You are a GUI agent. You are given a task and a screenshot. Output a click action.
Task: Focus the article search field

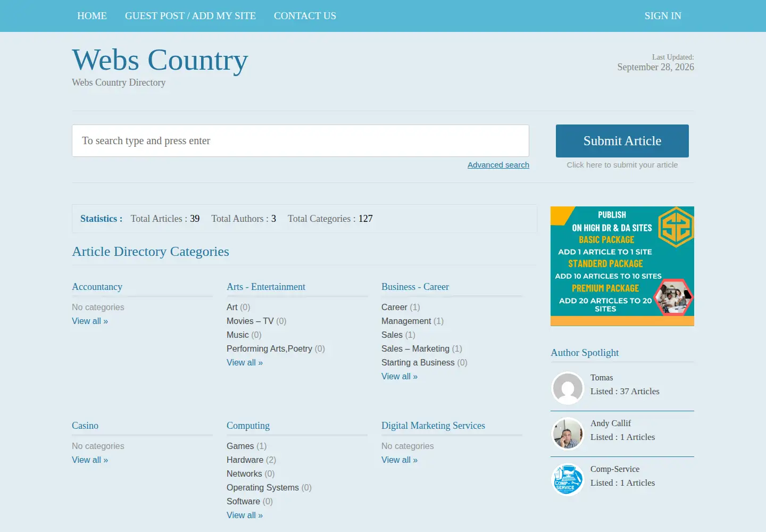pos(301,141)
